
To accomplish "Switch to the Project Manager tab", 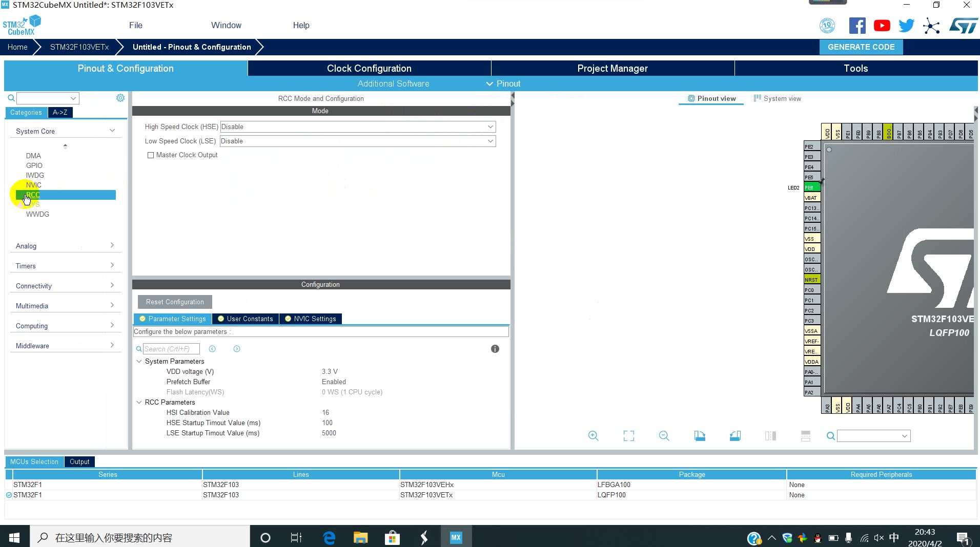I will pos(612,68).
